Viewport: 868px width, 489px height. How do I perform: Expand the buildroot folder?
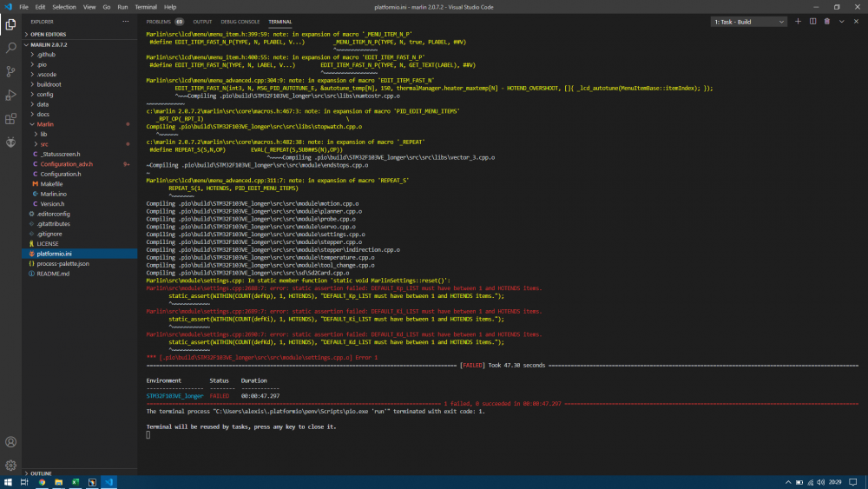79,84
